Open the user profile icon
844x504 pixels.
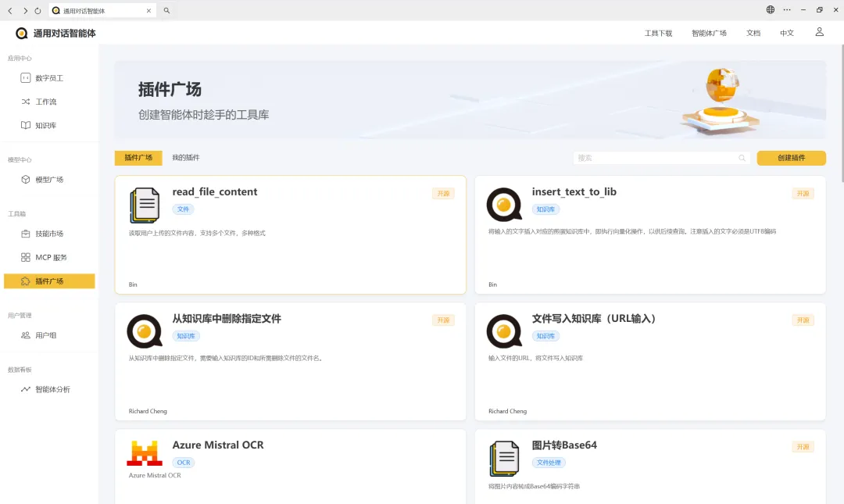[819, 32]
